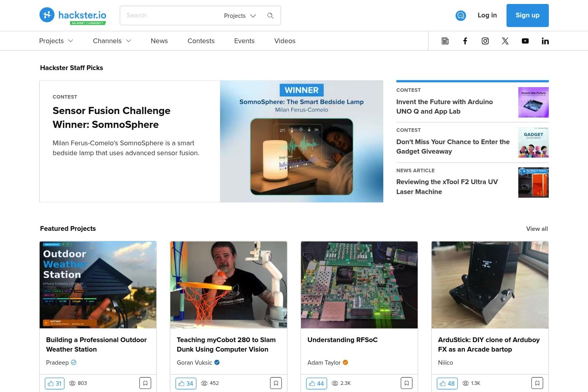Open the RFSoC circuit board project image
Image resolution: width=588 pixels, height=392 pixels.
tap(359, 285)
